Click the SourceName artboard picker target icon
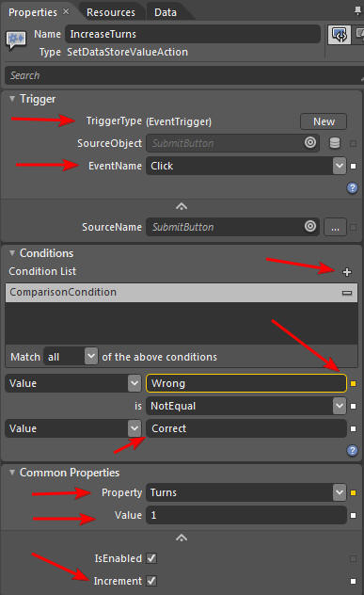This screenshot has width=364, height=595. point(310,227)
